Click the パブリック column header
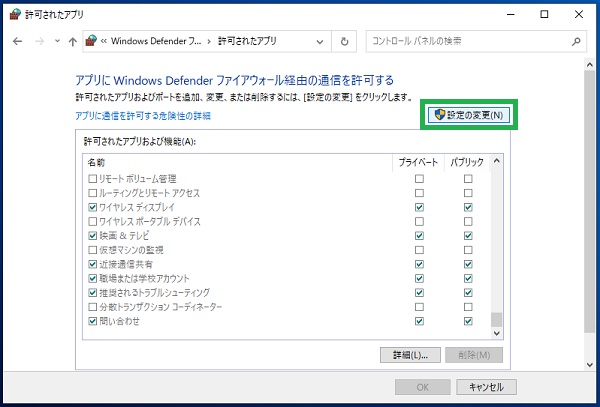The image size is (600, 407). pyautogui.click(x=467, y=163)
